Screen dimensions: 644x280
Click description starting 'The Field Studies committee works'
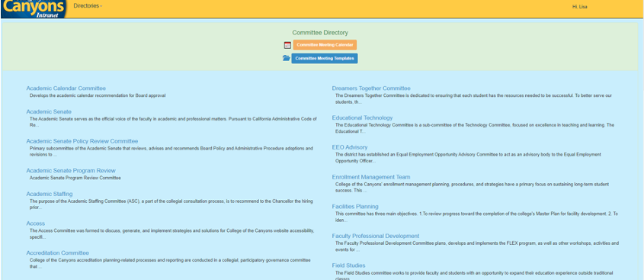(474, 275)
